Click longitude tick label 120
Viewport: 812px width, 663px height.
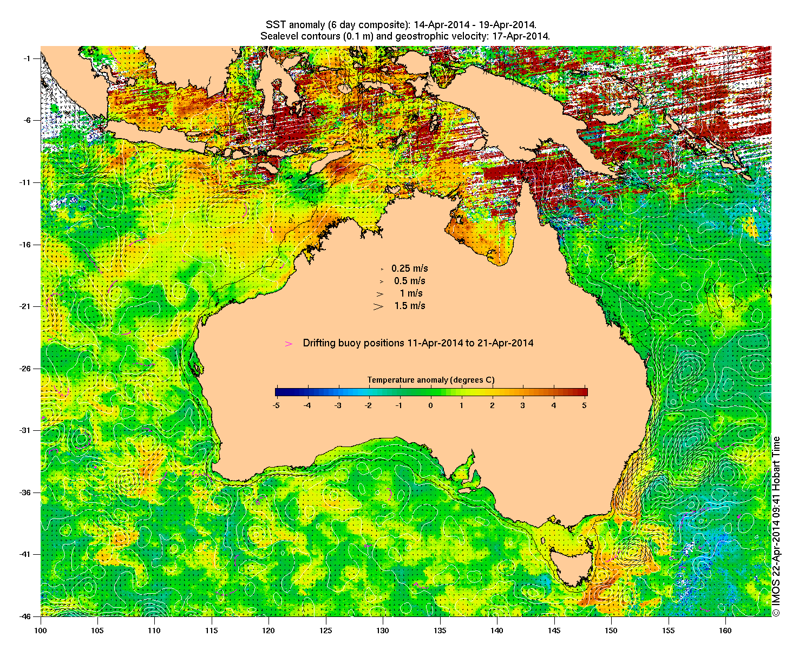269,631
